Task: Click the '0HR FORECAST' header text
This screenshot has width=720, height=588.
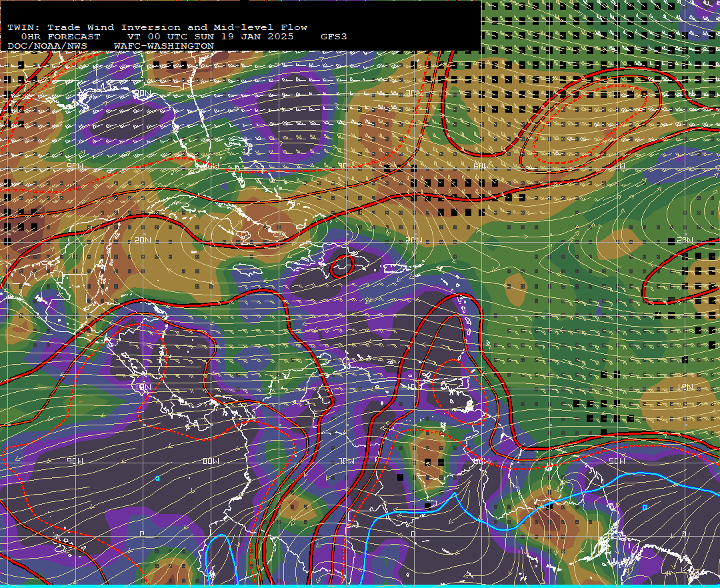Action: tap(61, 37)
